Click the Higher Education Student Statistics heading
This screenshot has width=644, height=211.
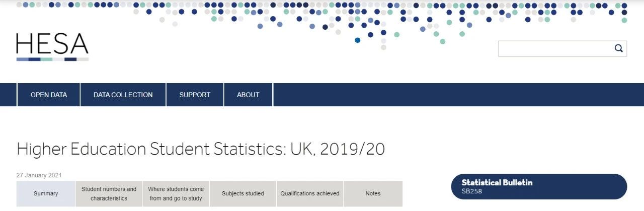[201, 149]
